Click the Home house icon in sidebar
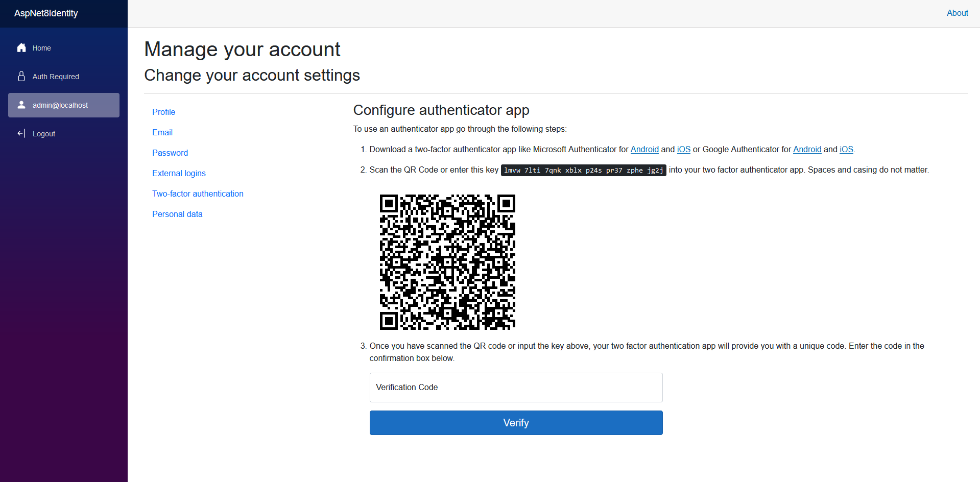Image resolution: width=980 pixels, height=482 pixels. [21, 48]
